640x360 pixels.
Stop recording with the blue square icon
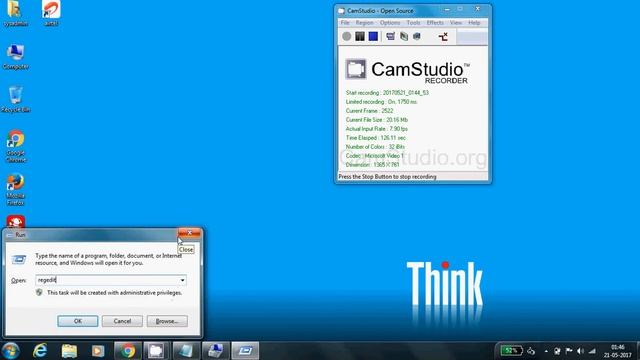click(x=373, y=36)
